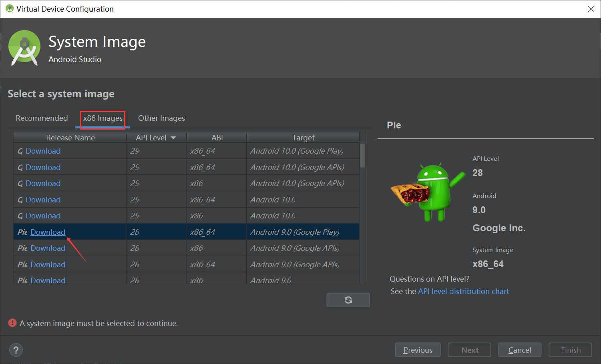Image resolution: width=601 pixels, height=364 pixels.
Task: Download Q x86_64 plain Android 10.0 image
Action: tap(43, 200)
